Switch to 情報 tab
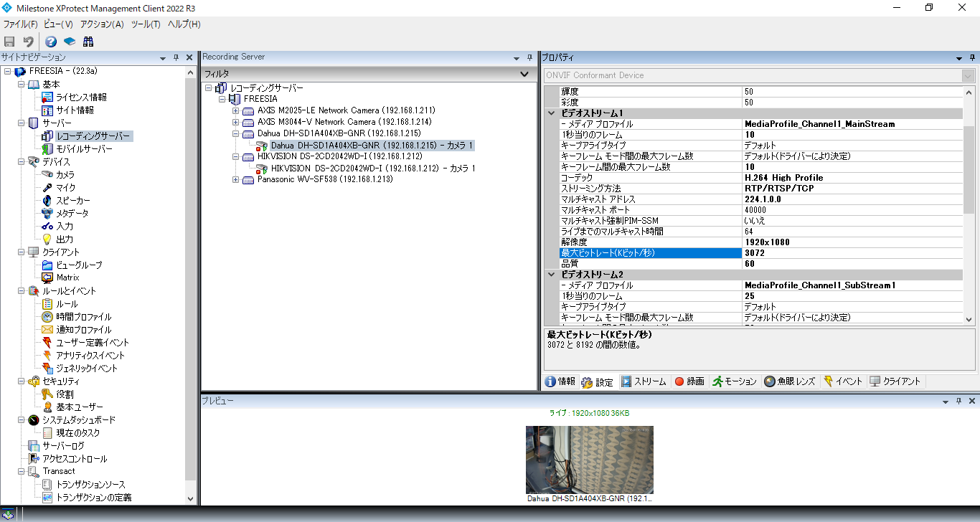Screen dimensions: 980x522 point(560,381)
